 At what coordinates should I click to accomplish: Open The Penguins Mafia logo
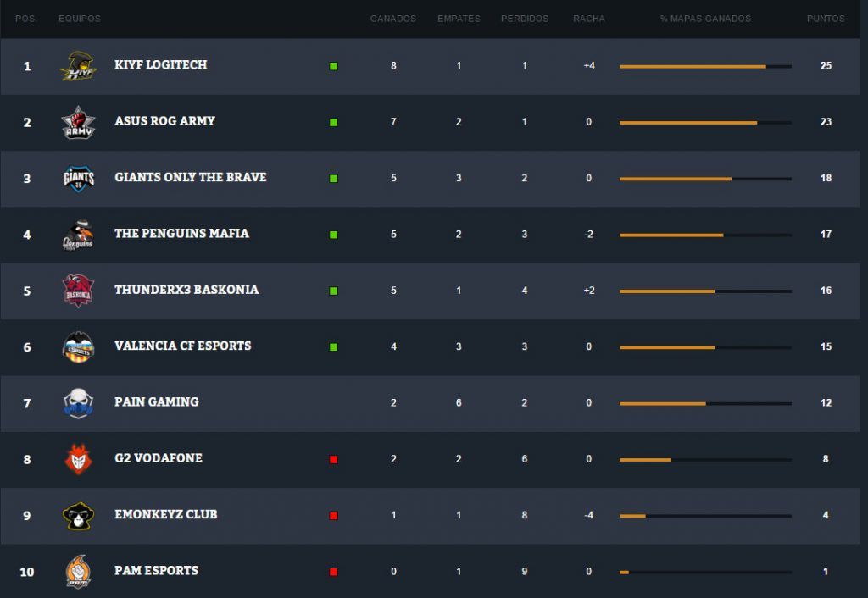pyautogui.click(x=78, y=234)
